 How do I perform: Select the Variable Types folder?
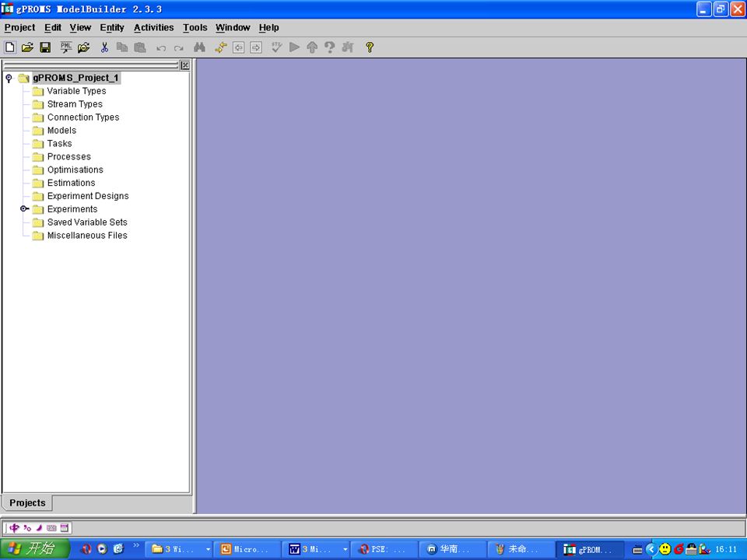pyautogui.click(x=76, y=91)
